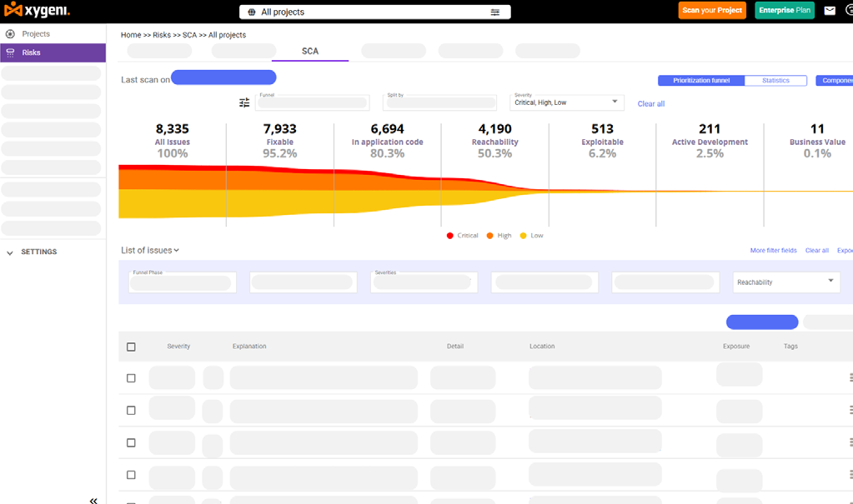
Task: Open the mail envelope icon
Action: click(830, 11)
